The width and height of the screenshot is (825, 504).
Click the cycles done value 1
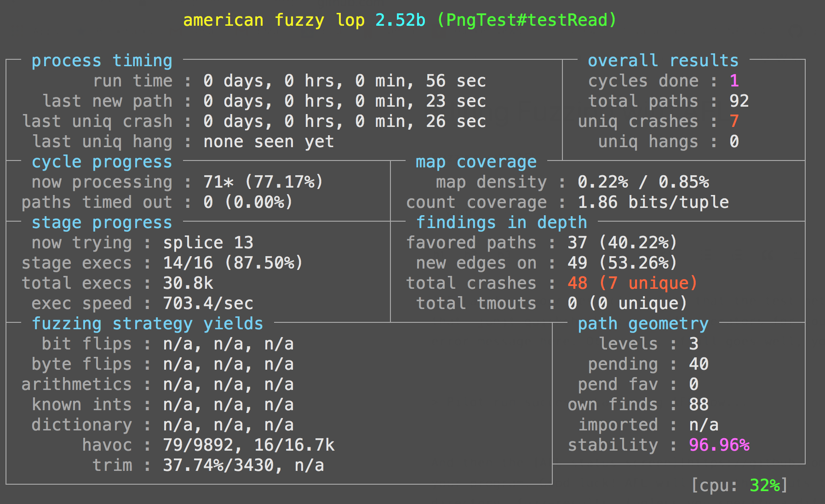pyautogui.click(x=734, y=81)
